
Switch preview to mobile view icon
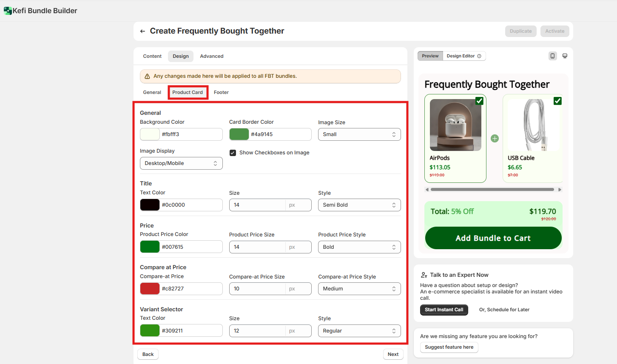[552, 56]
